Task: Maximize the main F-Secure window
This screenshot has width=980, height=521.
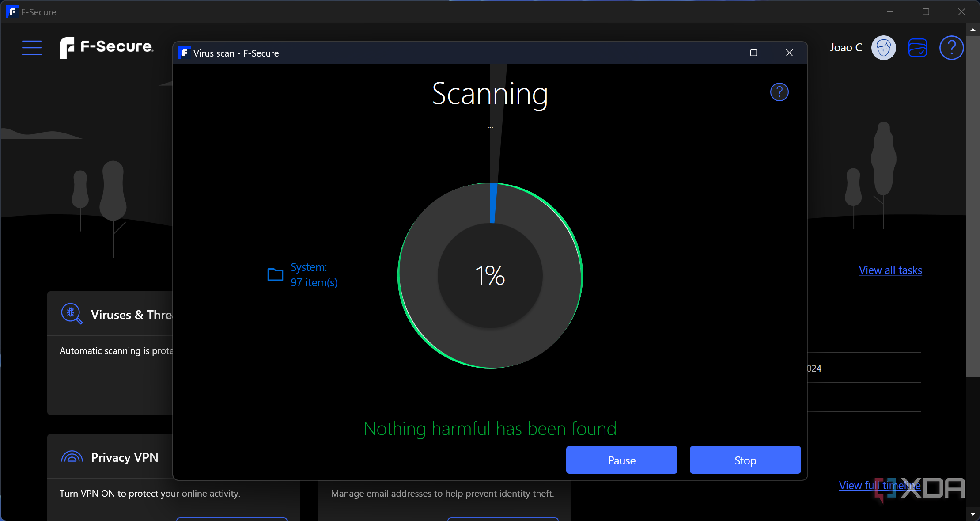Action: click(926, 12)
